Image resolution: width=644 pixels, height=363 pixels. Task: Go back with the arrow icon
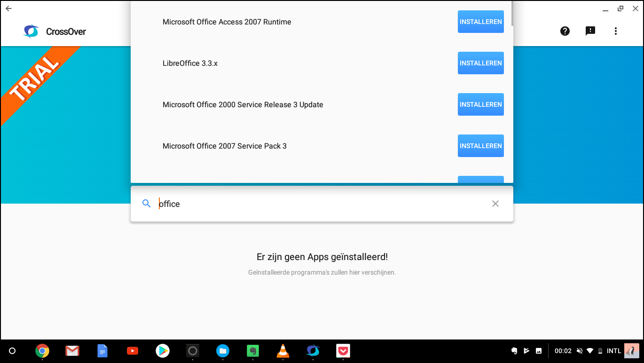(x=8, y=8)
